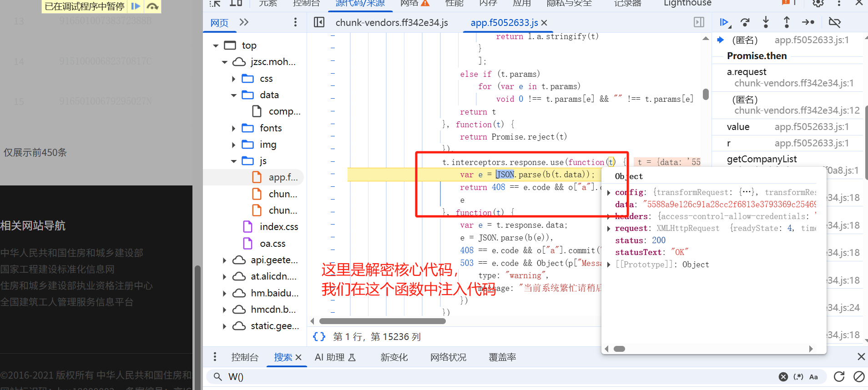Image resolution: width=868 pixels, height=390 pixels.
Task: Clear search results with cancel icon
Action: click(x=859, y=377)
